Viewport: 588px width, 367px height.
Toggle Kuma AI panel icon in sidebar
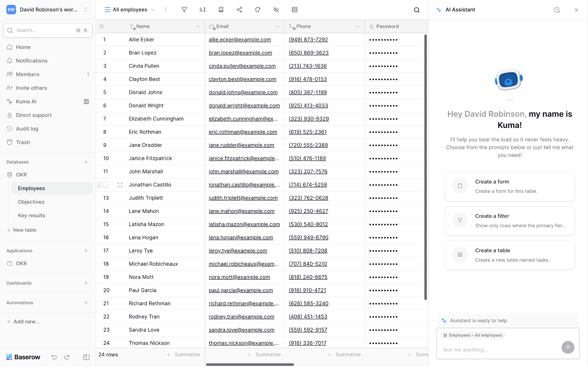click(x=86, y=102)
